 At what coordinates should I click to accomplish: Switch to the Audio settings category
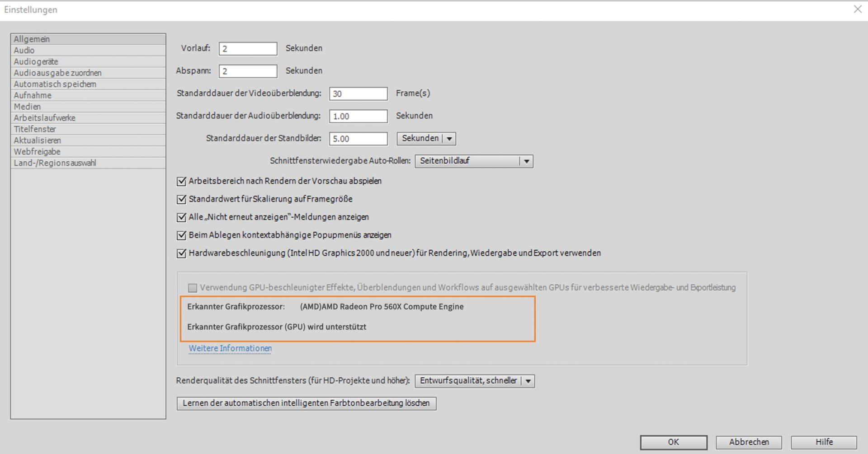click(x=25, y=50)
